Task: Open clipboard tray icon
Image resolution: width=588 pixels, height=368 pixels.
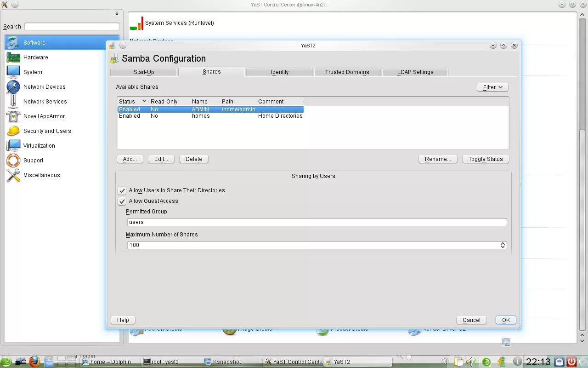Action: click(x=458, y=362)
